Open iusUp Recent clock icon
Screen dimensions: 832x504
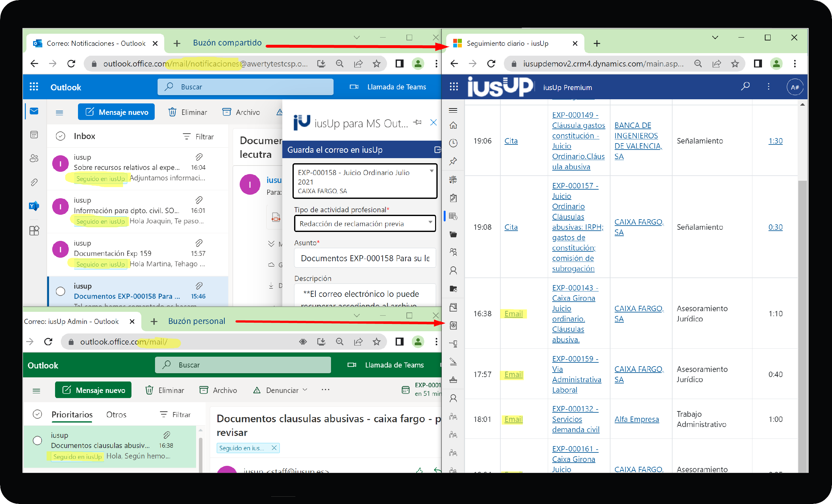tap(453, 143)
